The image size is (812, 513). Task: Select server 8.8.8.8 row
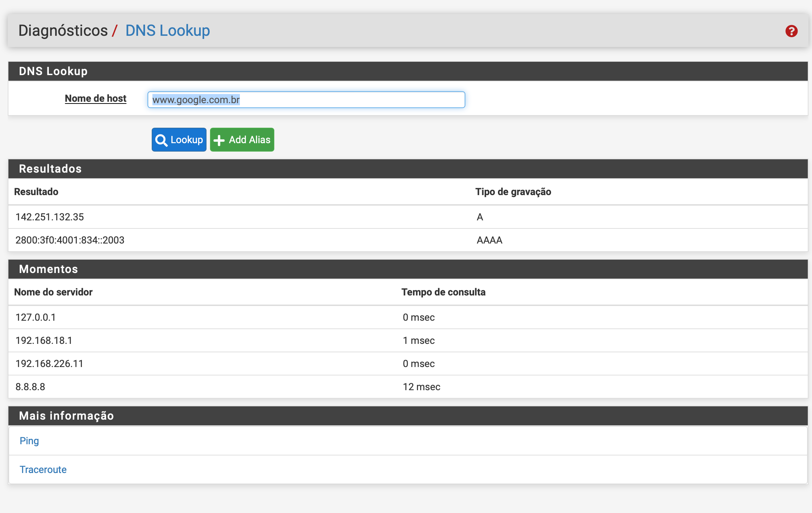coord(408,387)
